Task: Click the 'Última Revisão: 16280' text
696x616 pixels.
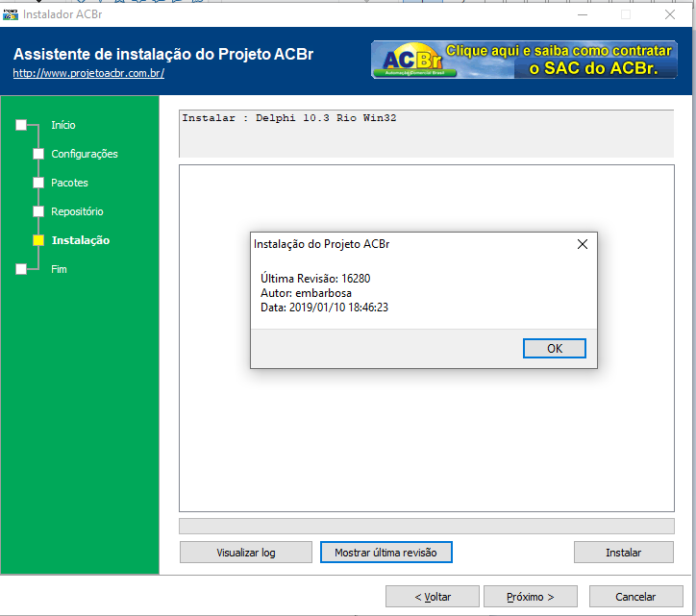Action: click(315, 279)
